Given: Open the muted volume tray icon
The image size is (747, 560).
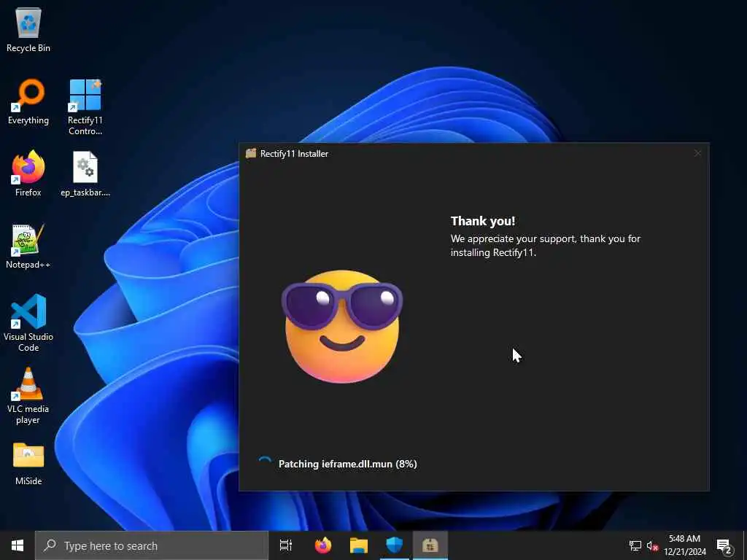Looking at the screenshot, I should click(652, 545).
